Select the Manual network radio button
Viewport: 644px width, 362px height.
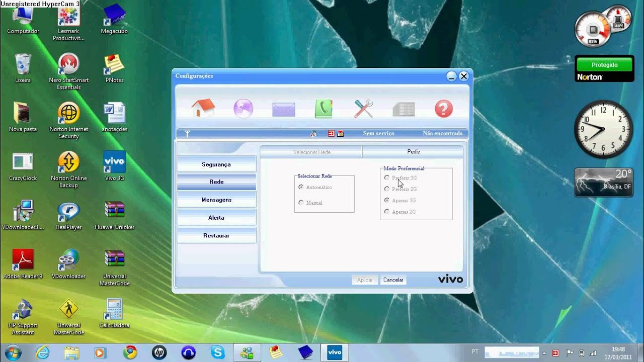pos(301,203)
